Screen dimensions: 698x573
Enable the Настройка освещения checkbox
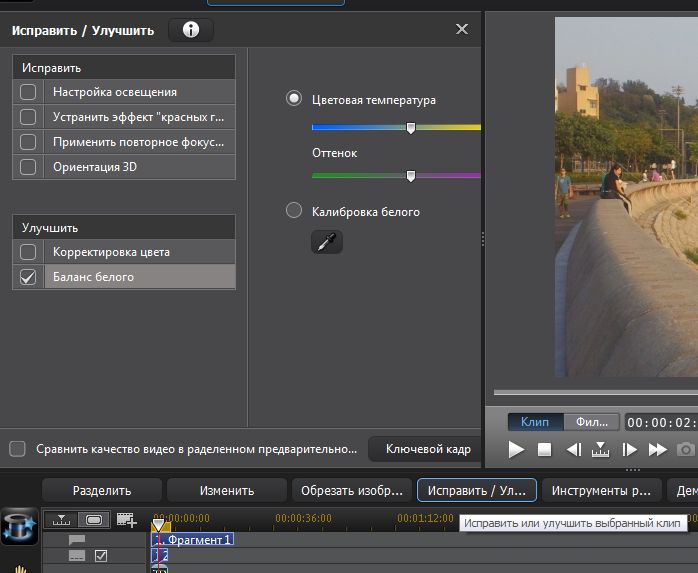(28, 92)
